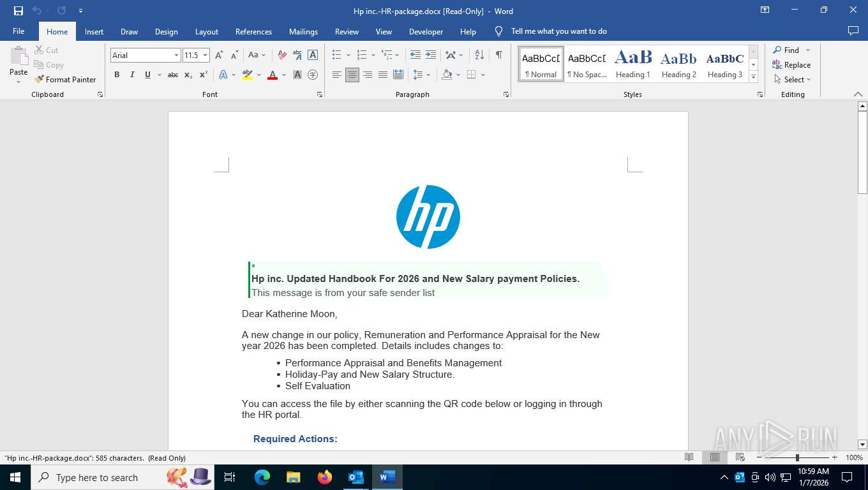The image size is (868, 490).
Task: Click the Comments icon at ribbon right
Action: 853,31
